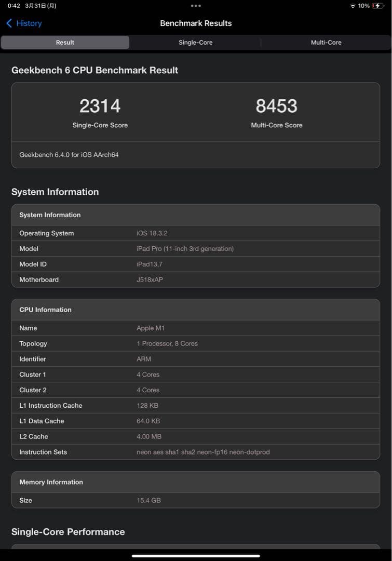Tap the Wi-Fi status icon
Screen dimensions: 392x561
pyautogui.click(x=353, y=6)
